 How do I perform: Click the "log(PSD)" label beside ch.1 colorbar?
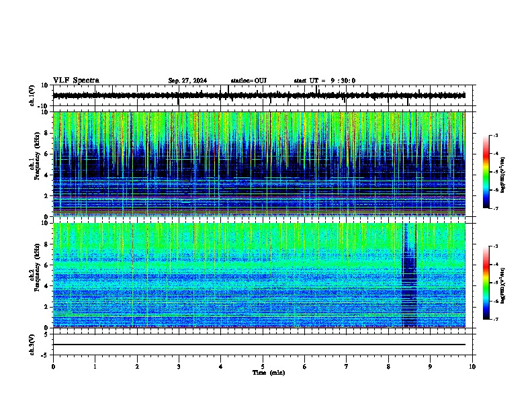(502, 175)
